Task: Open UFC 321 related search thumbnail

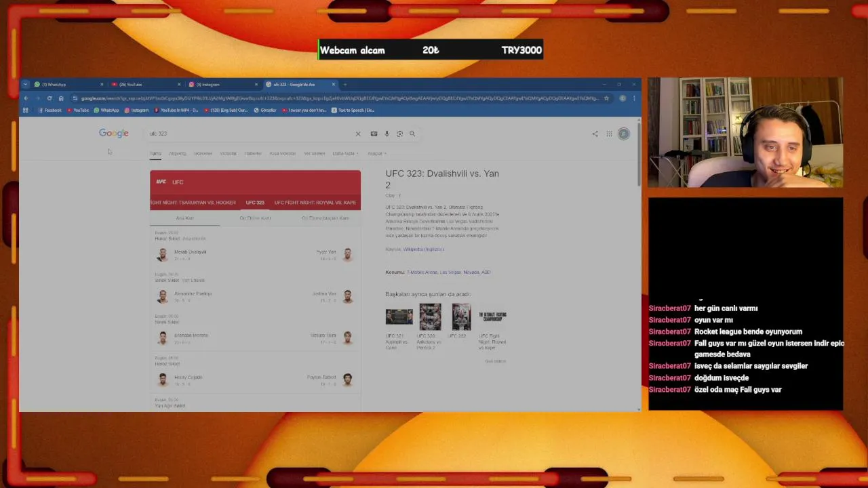Action: pyautogui.click(x=399, y=317)
